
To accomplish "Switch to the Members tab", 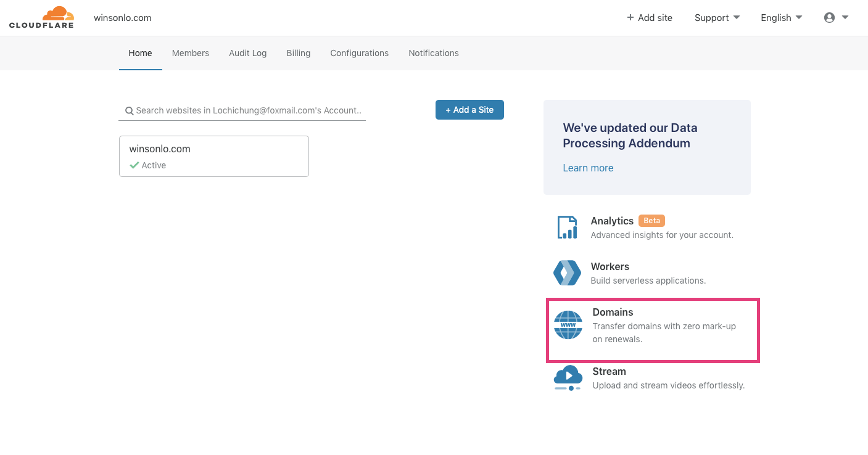I will click(x=191, y=53).
